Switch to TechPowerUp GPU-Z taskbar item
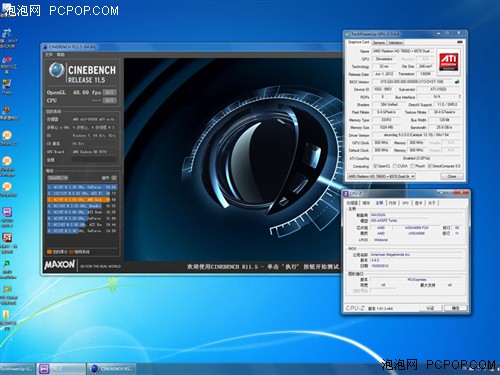The image size is (500, 375). (17, 369)
